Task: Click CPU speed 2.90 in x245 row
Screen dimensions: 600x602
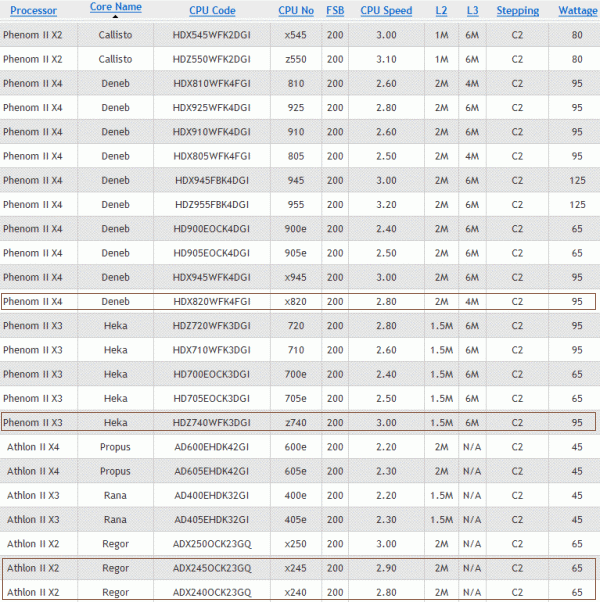Action: coord(386,568)
